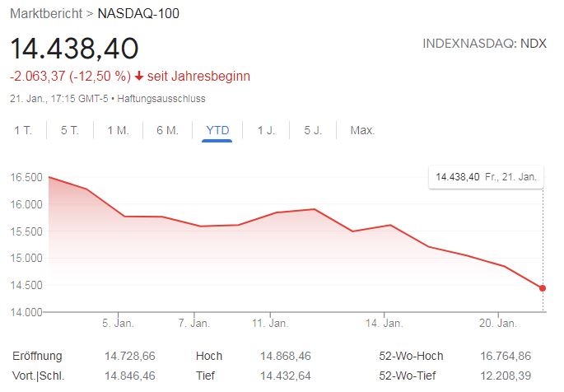
Task: Open the 5 J. chart range
Action: (313, 130)
